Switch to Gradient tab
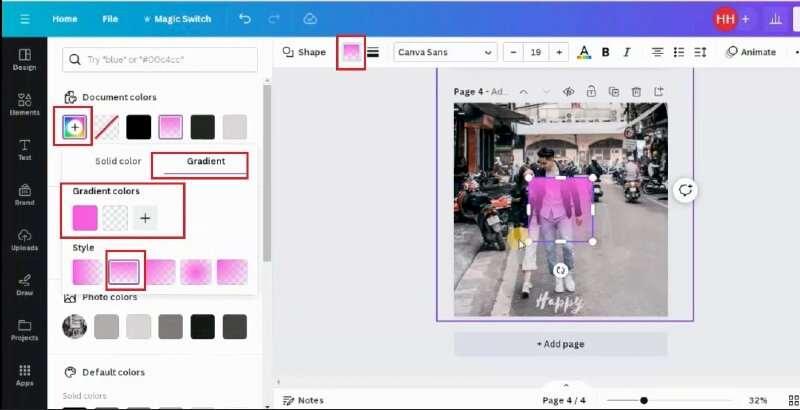 (206, 161)
